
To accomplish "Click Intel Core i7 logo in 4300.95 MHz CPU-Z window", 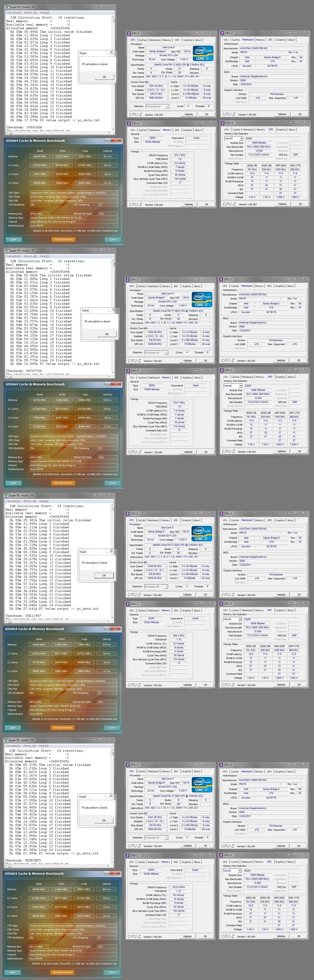I will [202, 533].
